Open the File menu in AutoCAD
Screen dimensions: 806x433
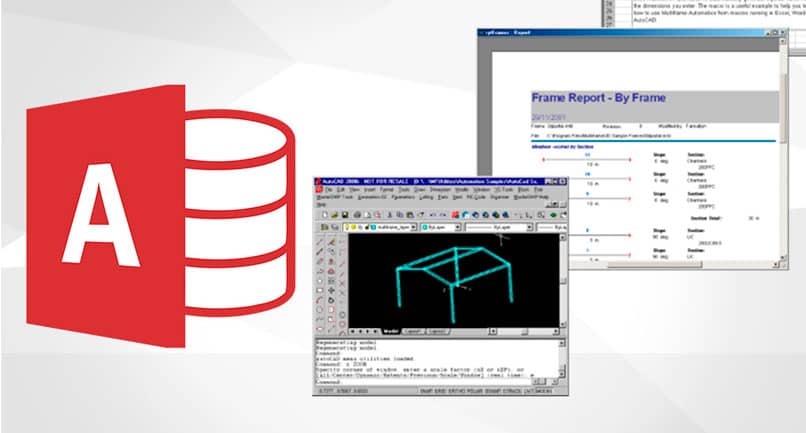(329, 190)
